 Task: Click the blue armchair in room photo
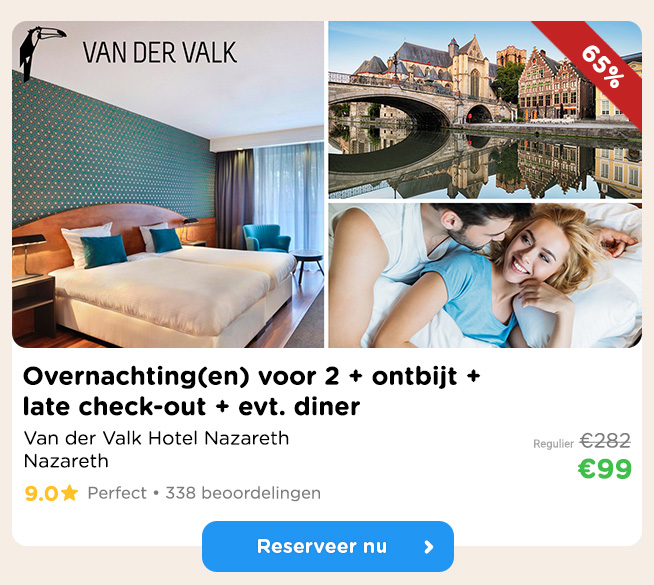click(267, 238)
